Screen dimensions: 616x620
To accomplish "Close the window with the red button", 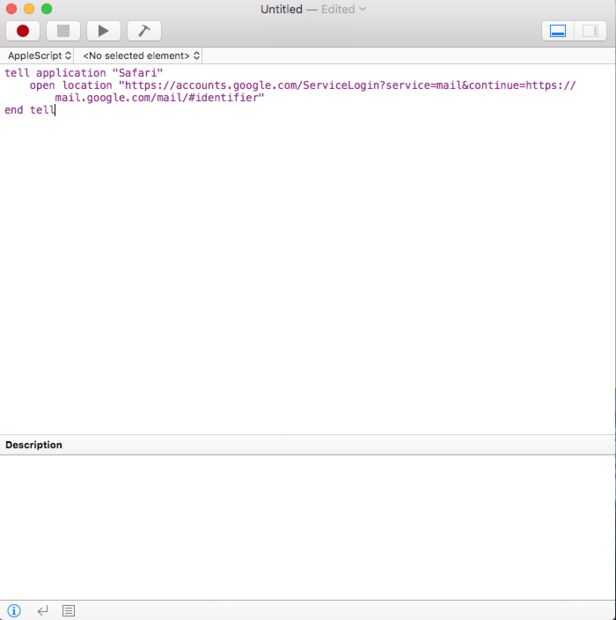I will 11,9.
